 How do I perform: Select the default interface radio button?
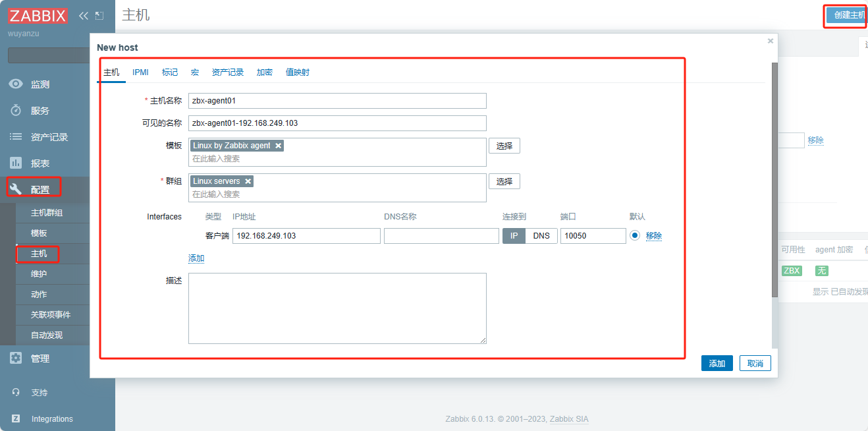click(x=635, y=236)
